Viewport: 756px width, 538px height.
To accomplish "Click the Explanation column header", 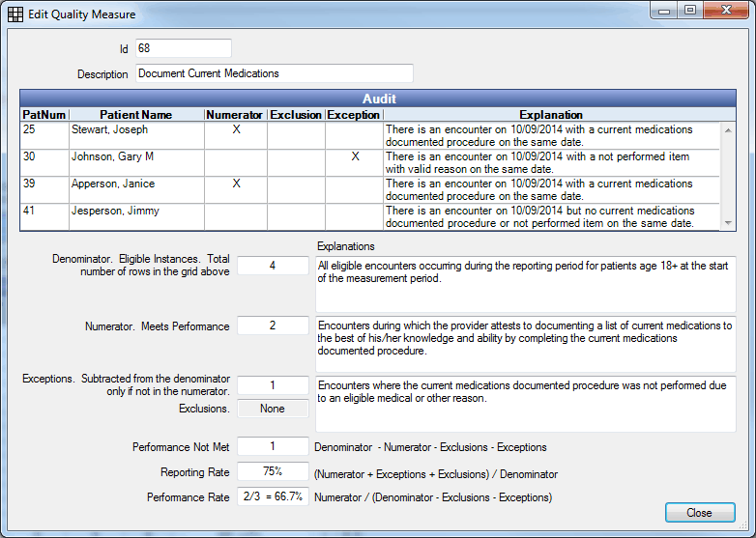I will tap(550, 115).
